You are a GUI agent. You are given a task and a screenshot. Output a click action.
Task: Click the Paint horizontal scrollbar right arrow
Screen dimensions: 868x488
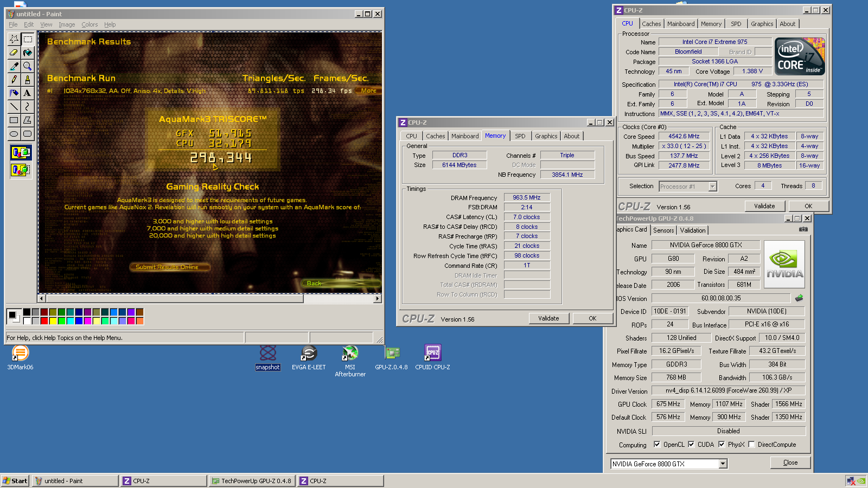pyautogui.click(x=378, y=298)
